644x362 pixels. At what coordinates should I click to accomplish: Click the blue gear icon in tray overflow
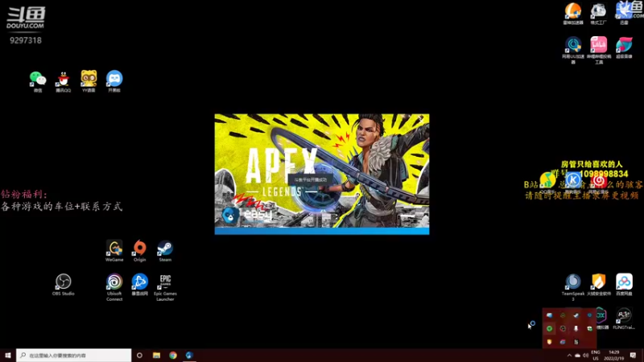[x=589, y=315]
